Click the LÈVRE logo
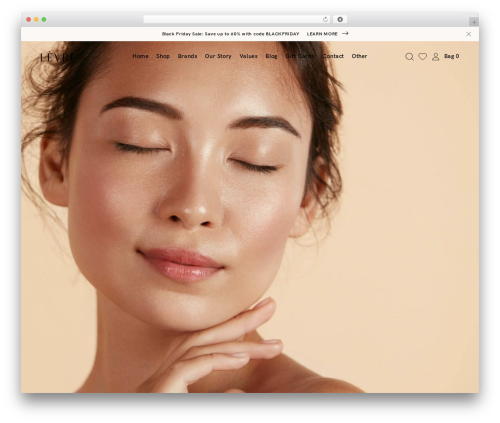This screenshot has height=423, width=500. (57, 57)
